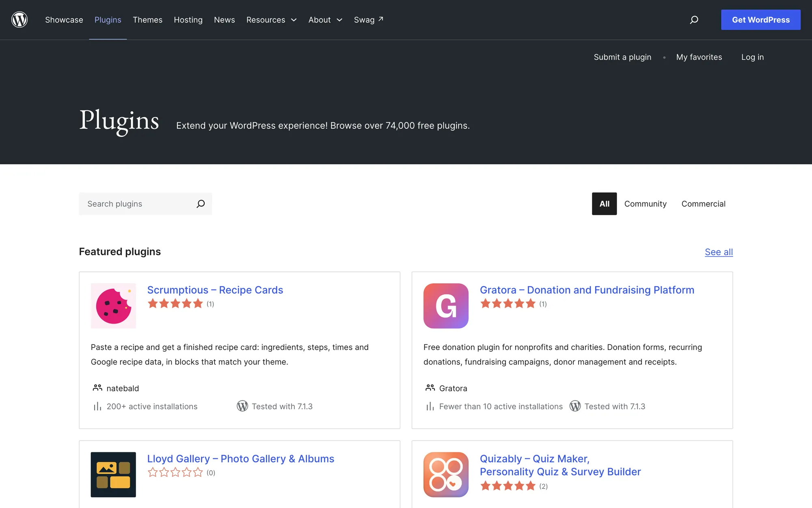Click the Lloyd Gallery plugin icon

point(113,474)
